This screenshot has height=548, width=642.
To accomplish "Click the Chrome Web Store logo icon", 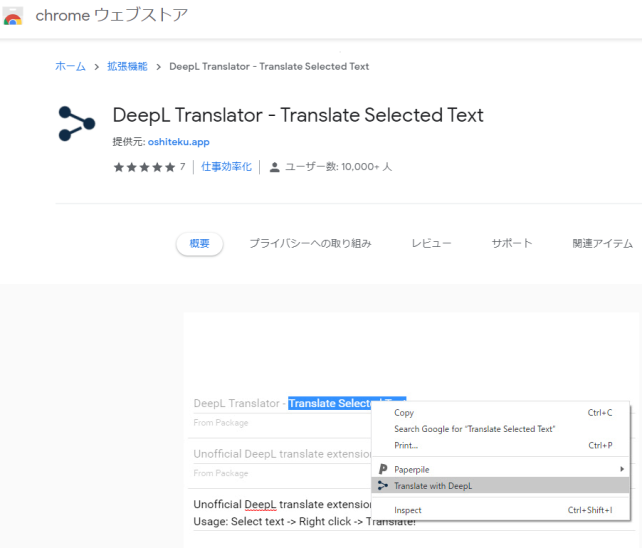I will coord(13,16).
